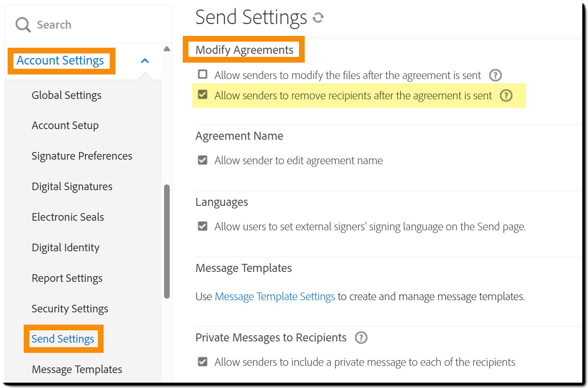Select Global Settings in the sidebar
588x388 pixels.
click(x=66, y=95)
